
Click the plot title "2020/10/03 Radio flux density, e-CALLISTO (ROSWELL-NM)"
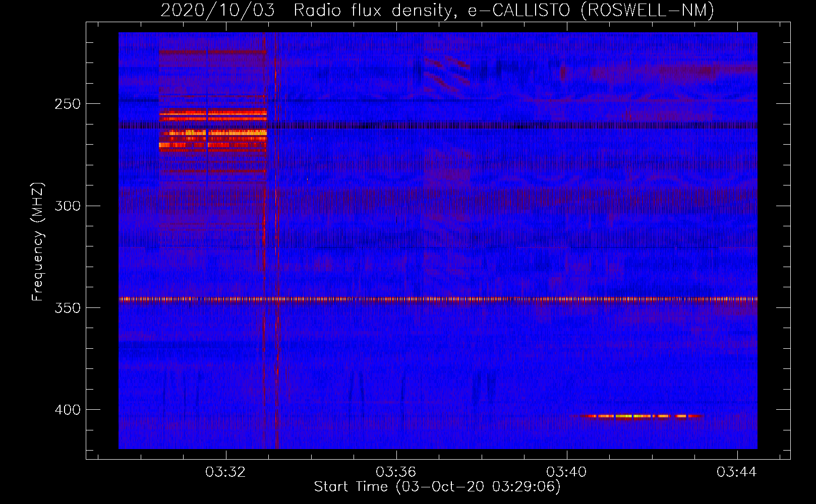(x=437, y=10)
